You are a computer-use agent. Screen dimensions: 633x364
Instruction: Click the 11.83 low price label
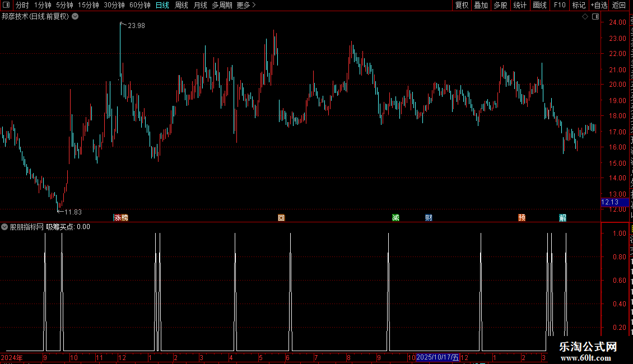tap(73, 212)
